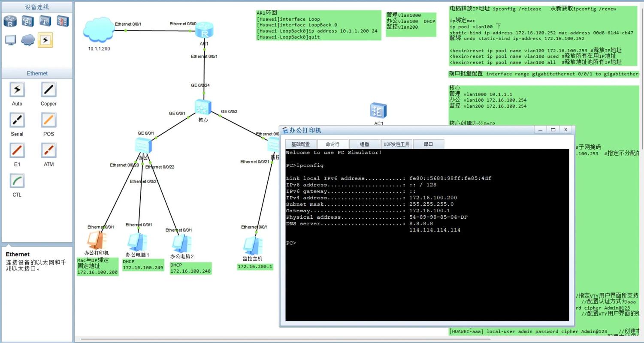644x343 pixels.
Task: Click the 监控主机 PC icon
Action: point(252,246)
